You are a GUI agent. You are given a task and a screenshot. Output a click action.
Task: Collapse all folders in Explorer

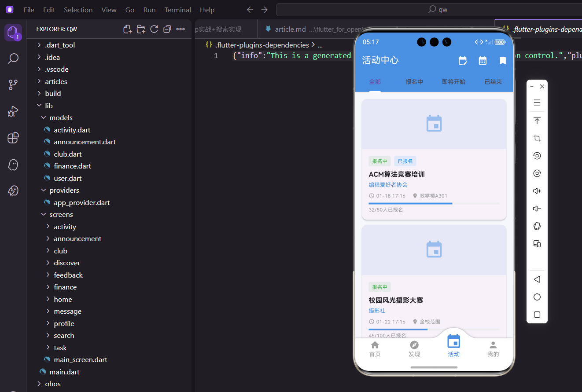coord(167,29)
